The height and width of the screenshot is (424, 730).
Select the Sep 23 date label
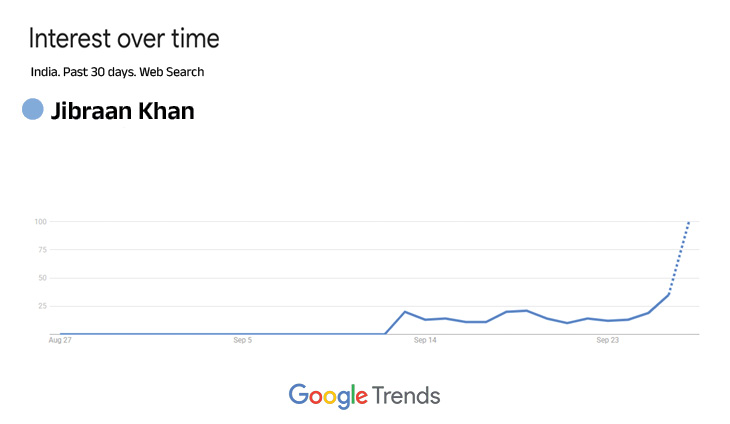pos(607,341)
